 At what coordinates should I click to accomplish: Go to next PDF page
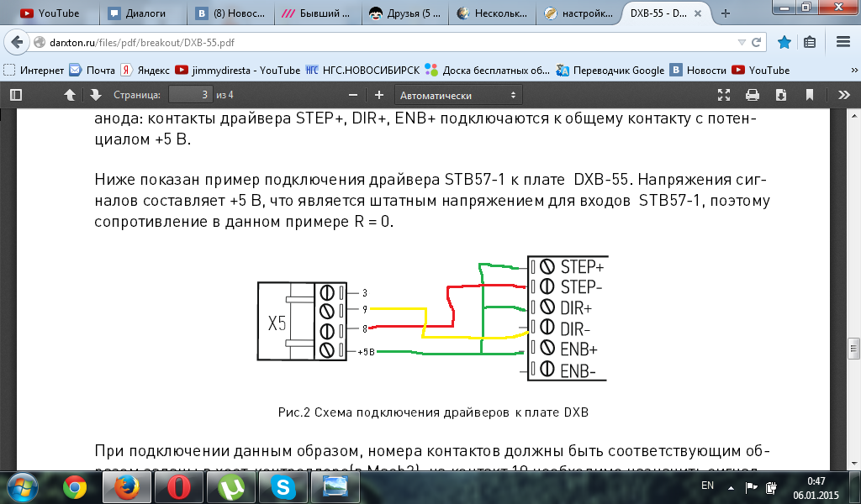click(x=96, y=95)
